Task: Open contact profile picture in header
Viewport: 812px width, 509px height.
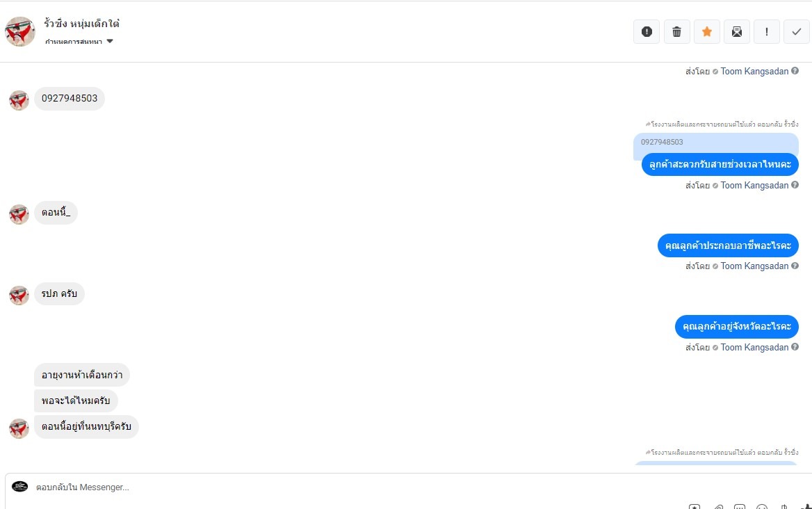Action: [x=20, y=31]
